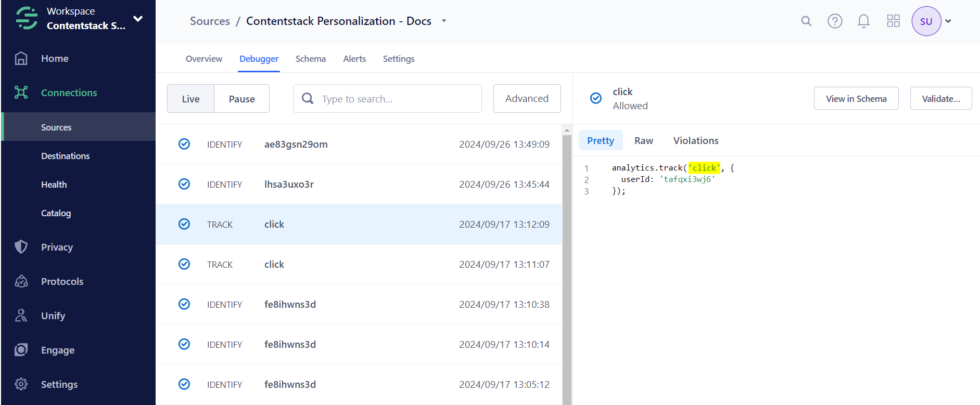Screen dimensions: 980x405
Task: Click the Validate... button
Action: click(x=941, y=98)
